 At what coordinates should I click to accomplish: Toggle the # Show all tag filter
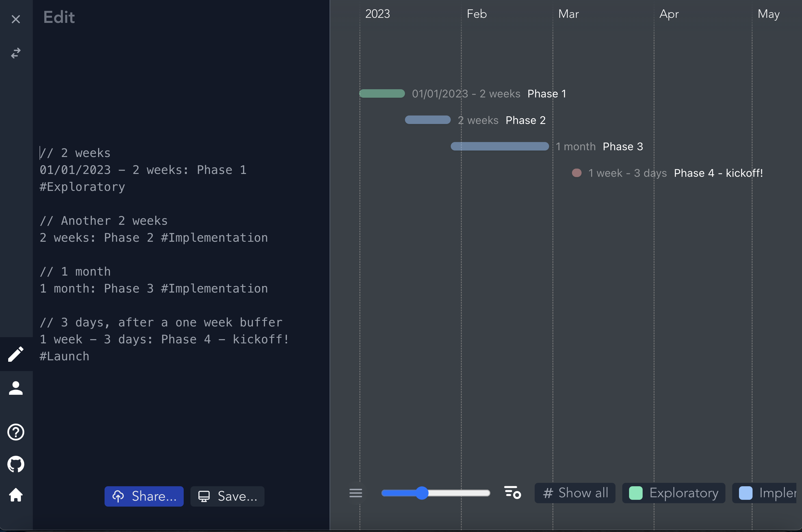575,493
